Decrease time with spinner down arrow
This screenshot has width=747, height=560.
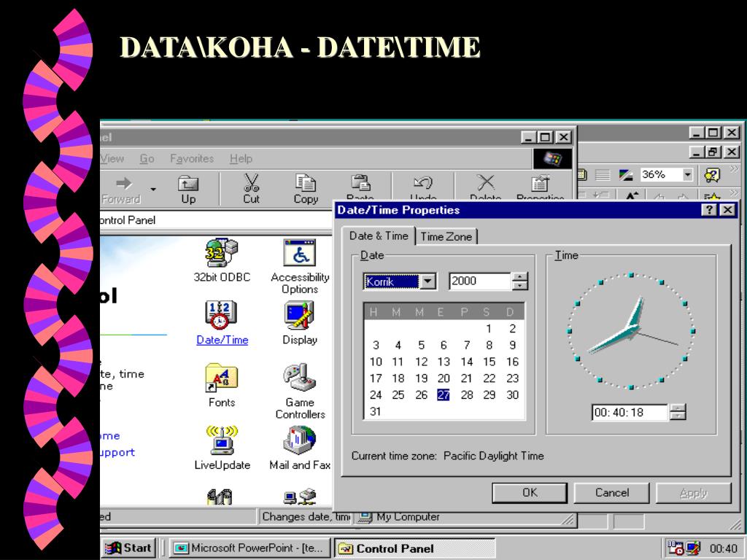tap(678, 416)
